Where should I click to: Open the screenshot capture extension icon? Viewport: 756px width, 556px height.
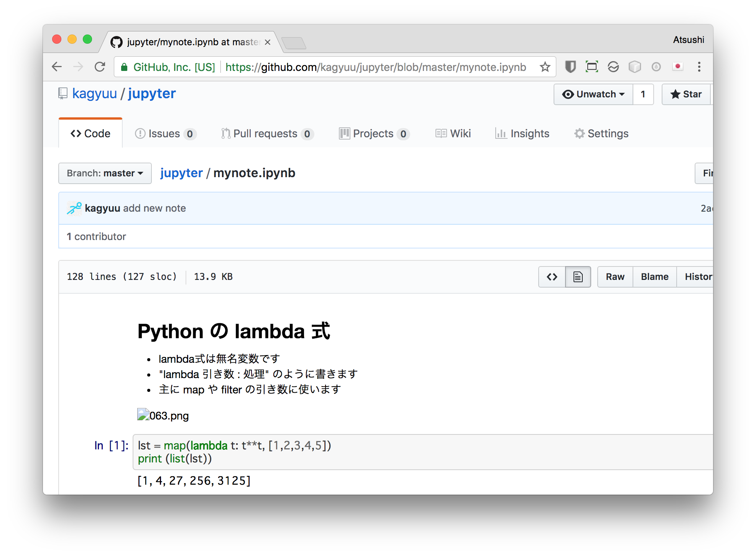click(592, 66)
